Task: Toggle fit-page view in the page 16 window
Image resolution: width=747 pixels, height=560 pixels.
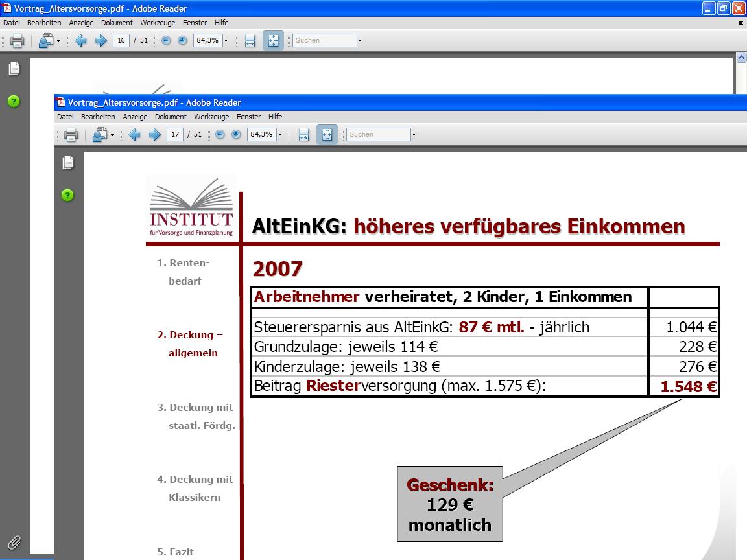Action: click(x=273, y=41)
